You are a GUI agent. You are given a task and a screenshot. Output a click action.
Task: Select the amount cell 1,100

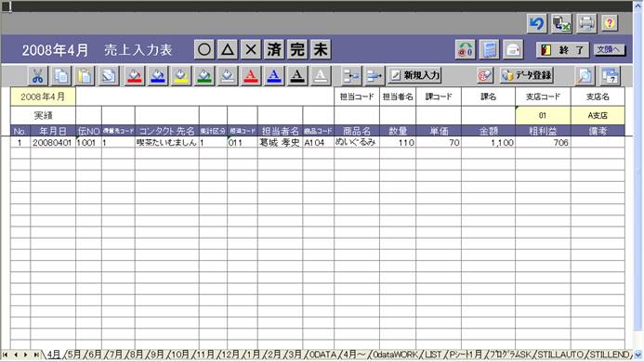pyautogui.click(x=488, y=142)
